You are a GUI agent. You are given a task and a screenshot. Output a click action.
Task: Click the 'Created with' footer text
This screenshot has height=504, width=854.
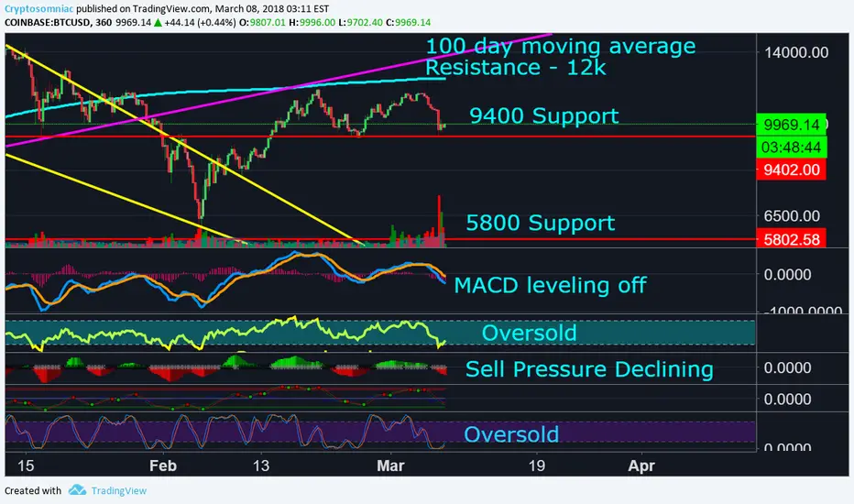pyautogui.click(x=33, y=490)
